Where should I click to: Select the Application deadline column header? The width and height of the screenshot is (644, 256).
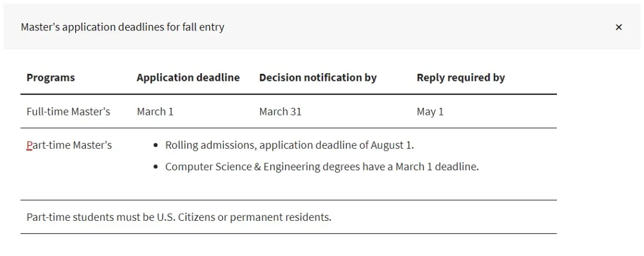pos(188,77)
